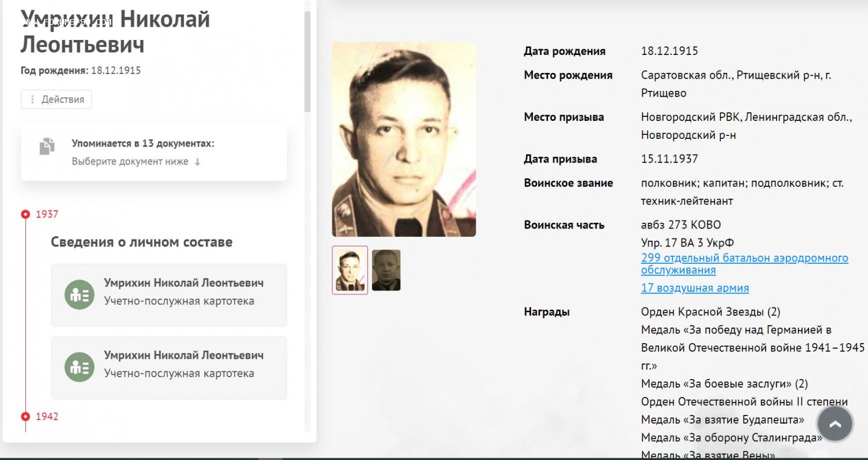Viewport: 868px width, 460px height.
Task: Open the Действия actions menu
Action: [56, 100]
